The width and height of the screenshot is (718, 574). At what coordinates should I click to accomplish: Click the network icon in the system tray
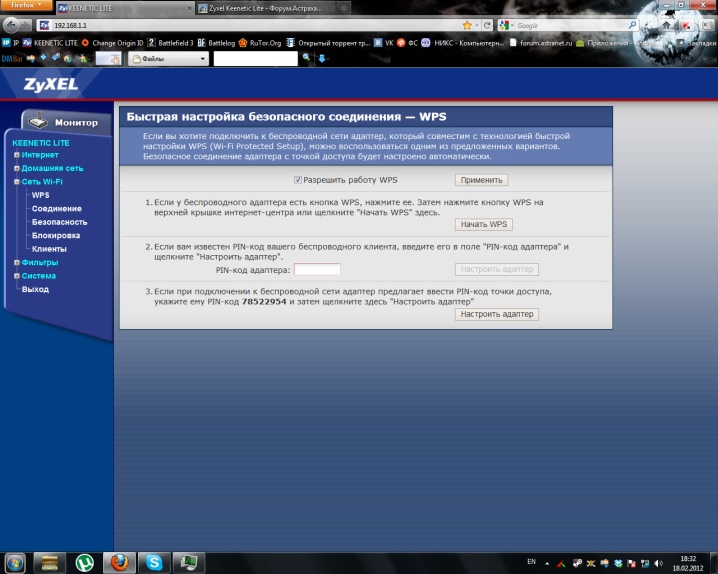(645, 563)
